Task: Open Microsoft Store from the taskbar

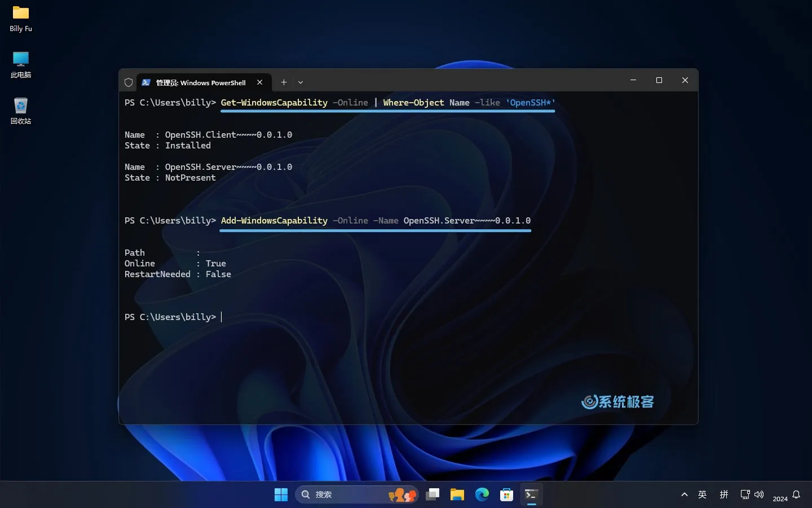Action: [x=506, y=494]
